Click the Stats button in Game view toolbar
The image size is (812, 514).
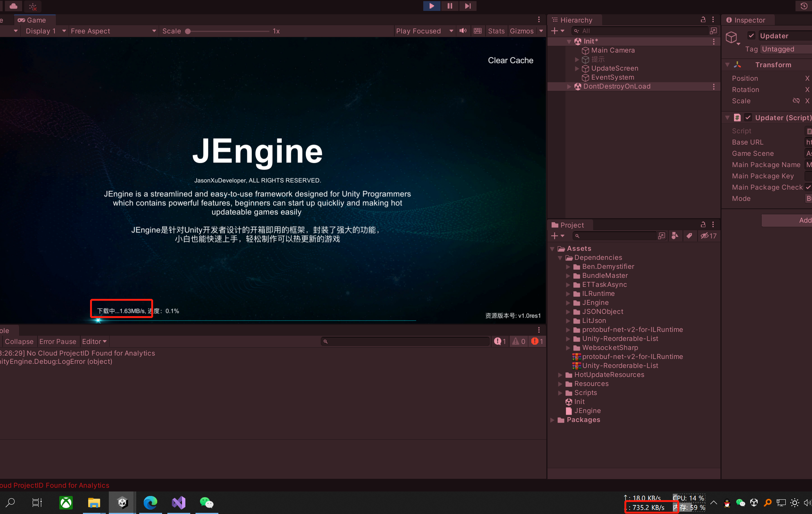[496, 31]
